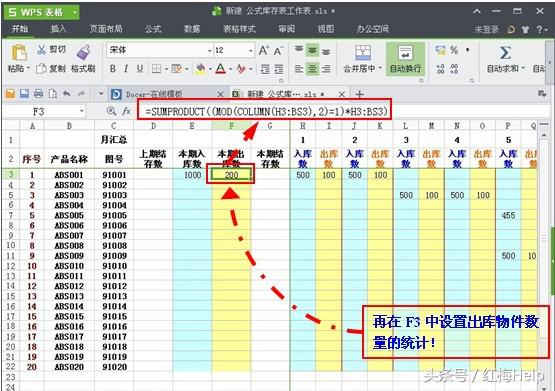This screenshot has height=391, width=555.
Task: Click the WPS 表格 application menu button
Action: (x=42, y=12)
